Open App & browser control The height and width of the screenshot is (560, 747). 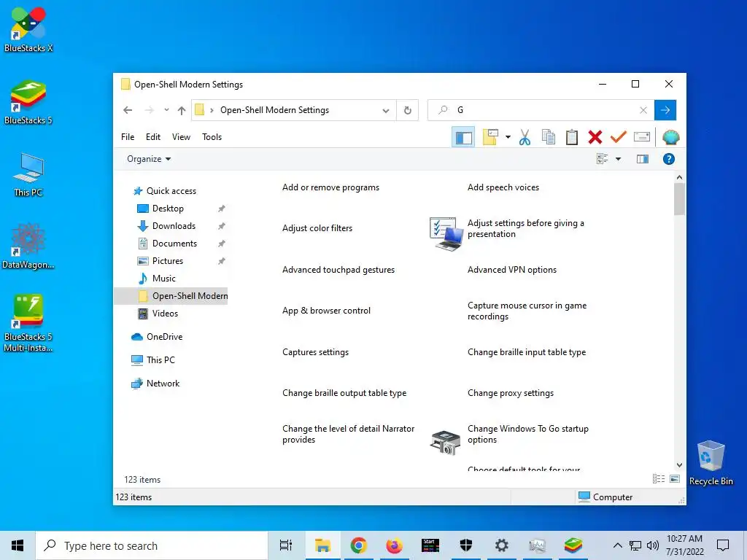click(326, 311)
